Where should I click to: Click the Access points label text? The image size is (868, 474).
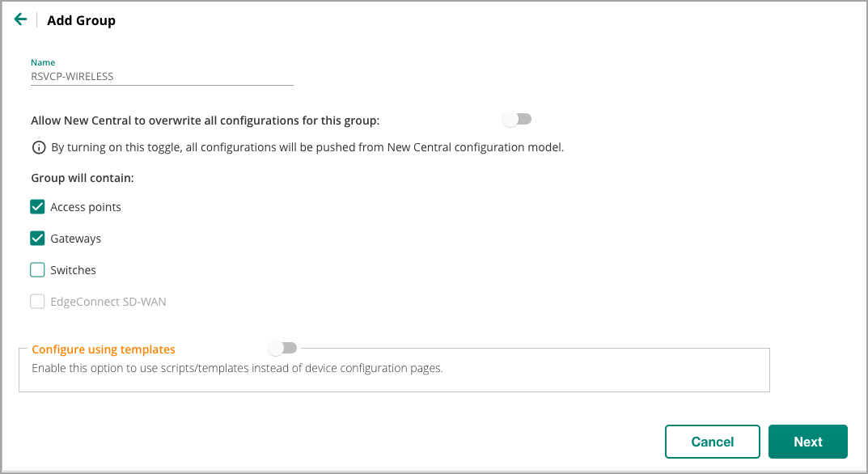(x=85, y=207)
